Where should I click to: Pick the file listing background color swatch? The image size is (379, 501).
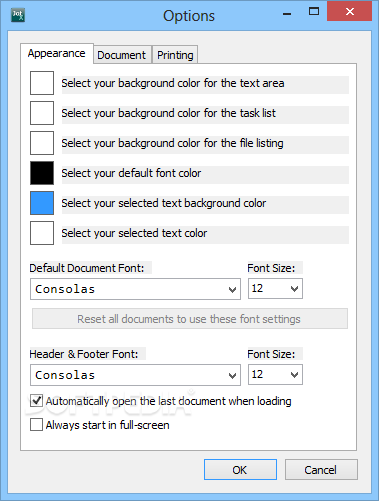coord(42,143)
